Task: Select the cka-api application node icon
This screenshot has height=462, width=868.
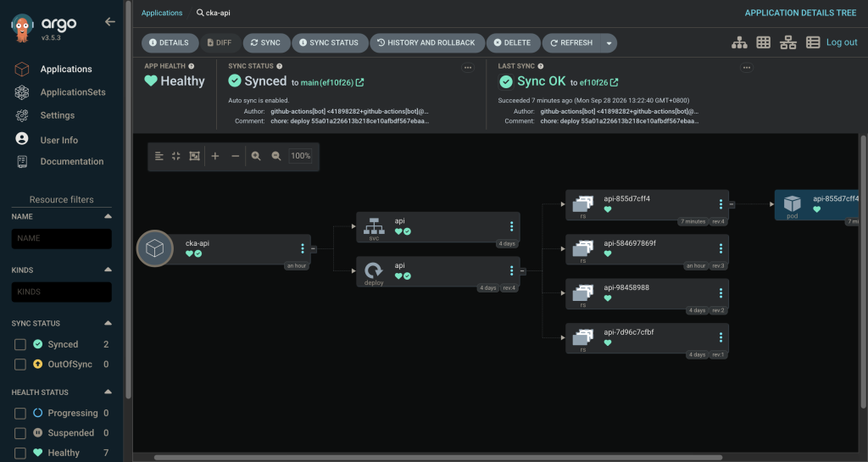Action: [155, 248]
